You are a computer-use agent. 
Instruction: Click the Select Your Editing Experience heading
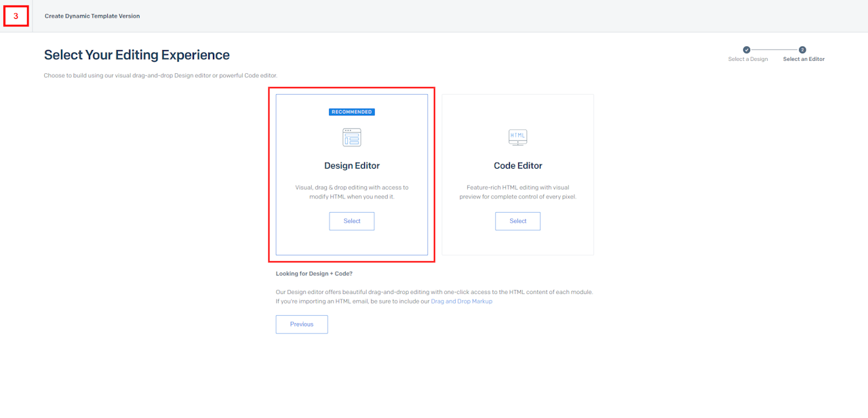tap(137, 55)
